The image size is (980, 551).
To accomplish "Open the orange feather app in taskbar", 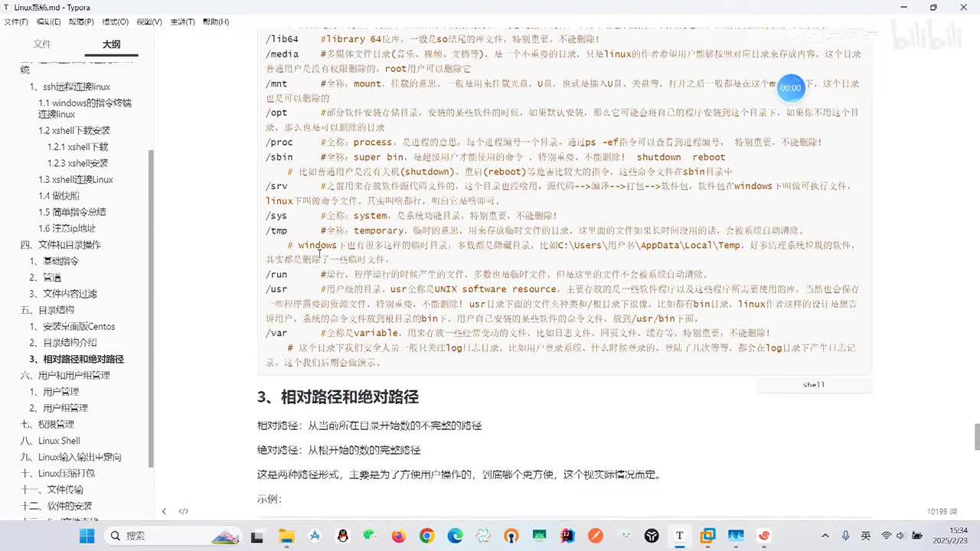I will click(596, 536).
